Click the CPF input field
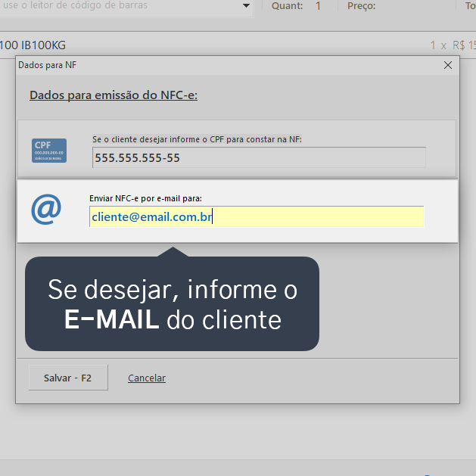The image size is (476, 476). [x=259, y=157]
